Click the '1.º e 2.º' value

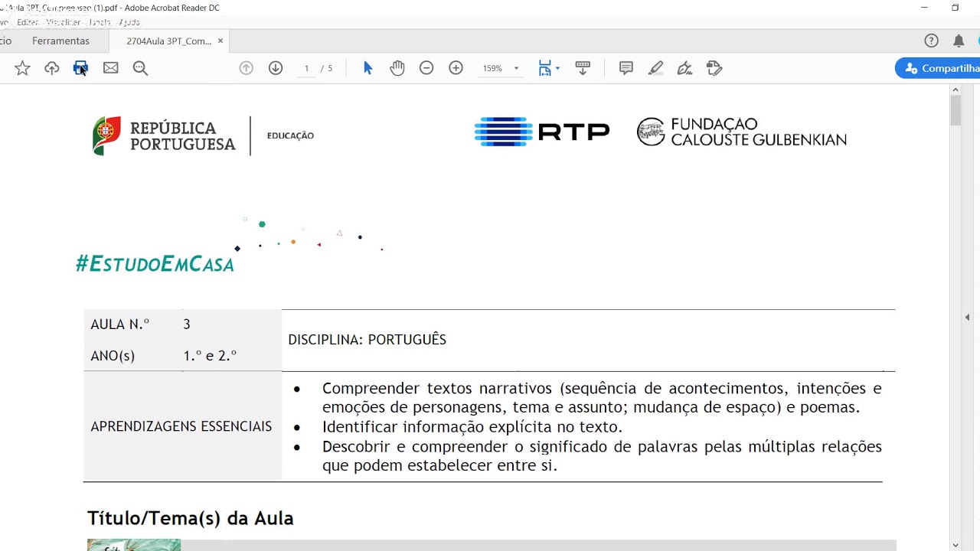[x=210, y=356]
